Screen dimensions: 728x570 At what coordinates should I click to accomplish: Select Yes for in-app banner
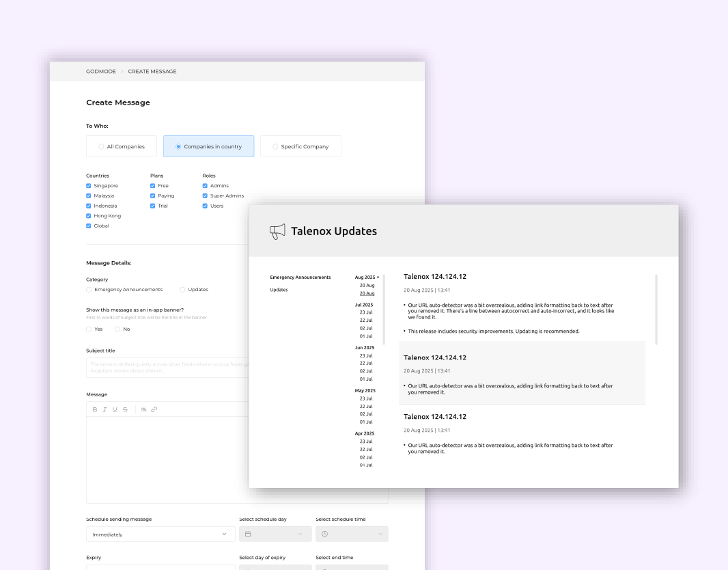(89, 329)
